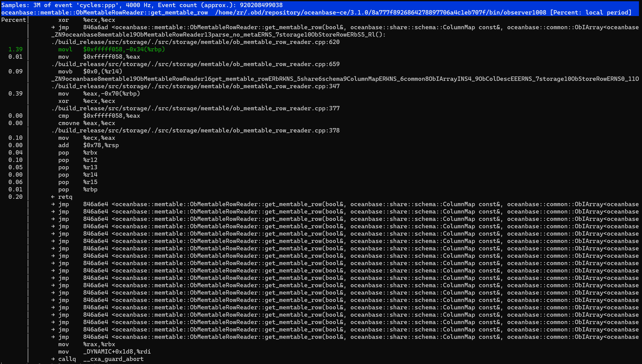This screenshot has height=364, width=642.
Task: Select the mov _DYNAMIC+0x1d8,%rdi instruction
Action: (x=104, y=352)
